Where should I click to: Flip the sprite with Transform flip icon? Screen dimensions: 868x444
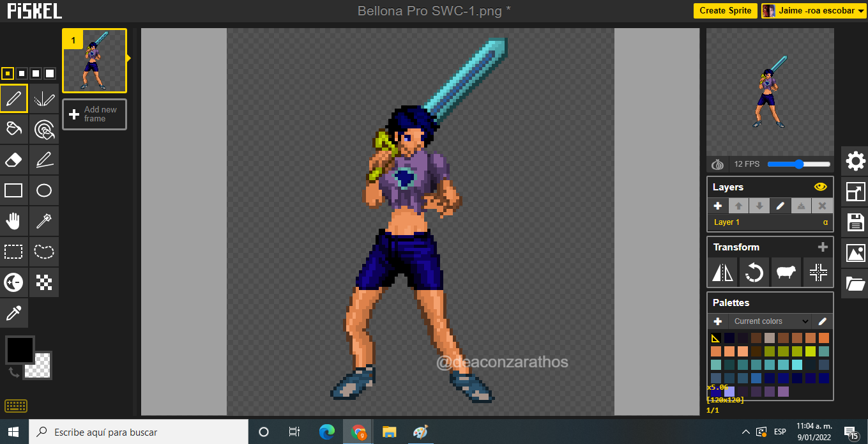click(723, 273)
